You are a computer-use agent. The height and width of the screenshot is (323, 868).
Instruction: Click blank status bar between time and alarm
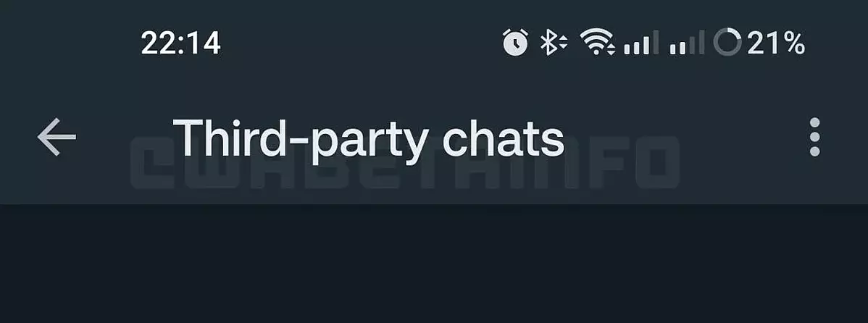(x=360, y=43)
